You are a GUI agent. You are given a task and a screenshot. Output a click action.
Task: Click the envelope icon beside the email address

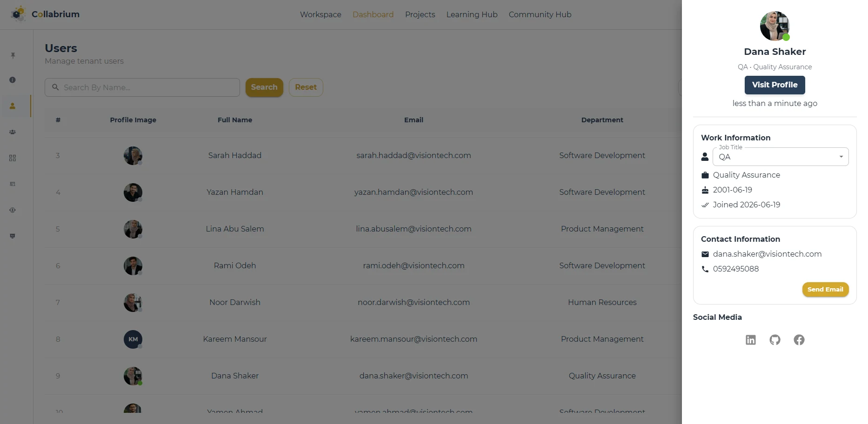tap(705, 254)
